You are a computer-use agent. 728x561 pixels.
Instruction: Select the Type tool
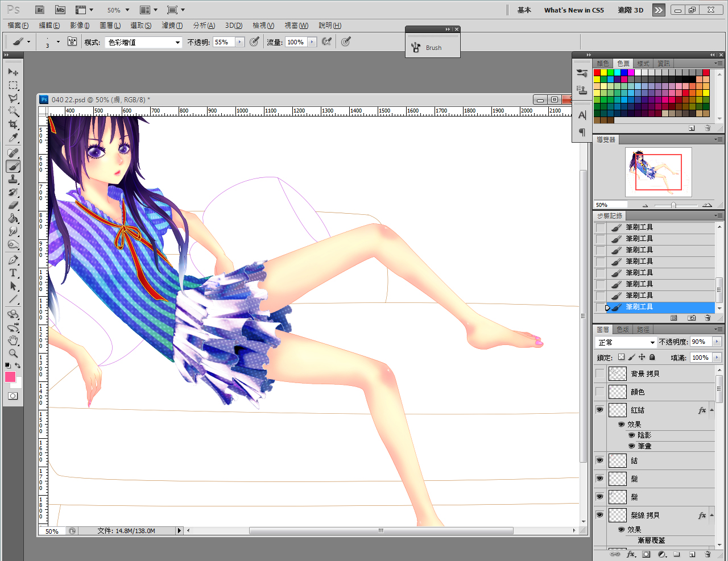pos(13,273)
